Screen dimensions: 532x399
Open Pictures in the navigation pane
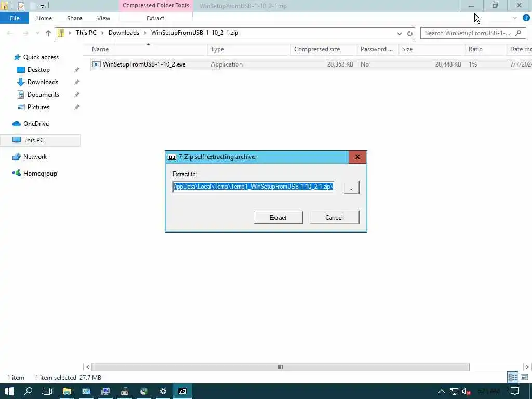click(x=38, y=107)
